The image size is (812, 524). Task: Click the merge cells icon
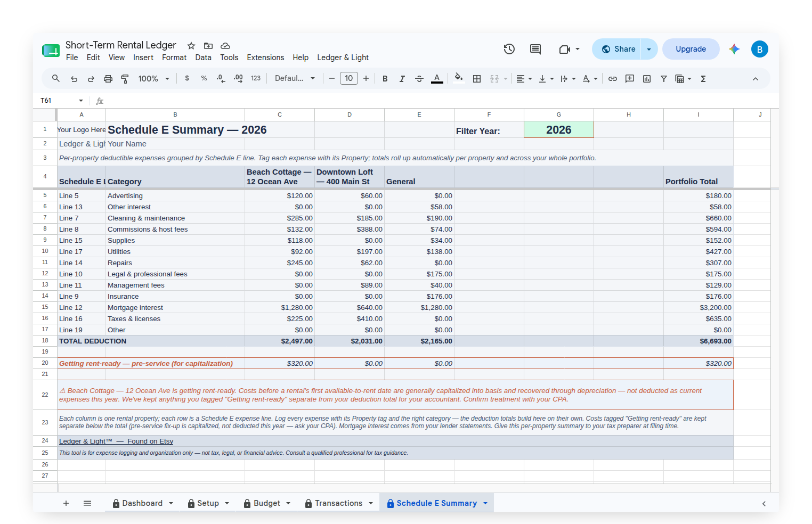pyautogui.click(x=494, y=79)
